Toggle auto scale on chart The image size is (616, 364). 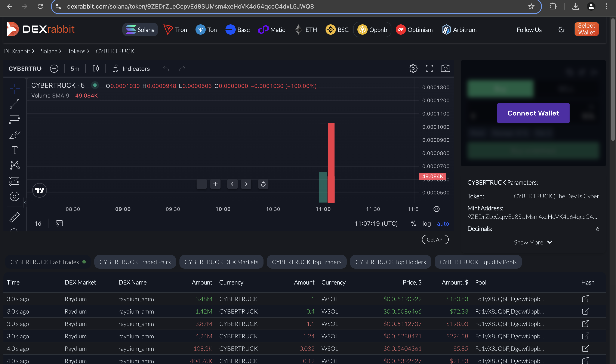pyautogui.click(x=443, y=223)
